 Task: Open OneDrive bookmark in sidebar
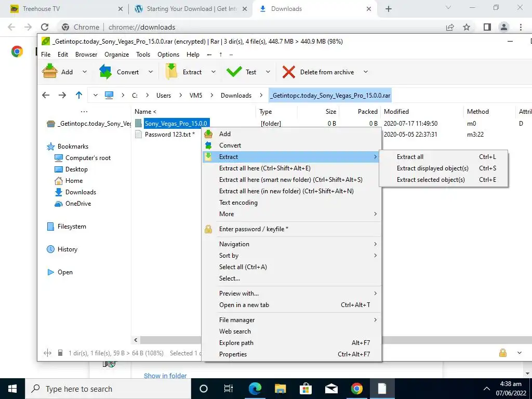73,204
